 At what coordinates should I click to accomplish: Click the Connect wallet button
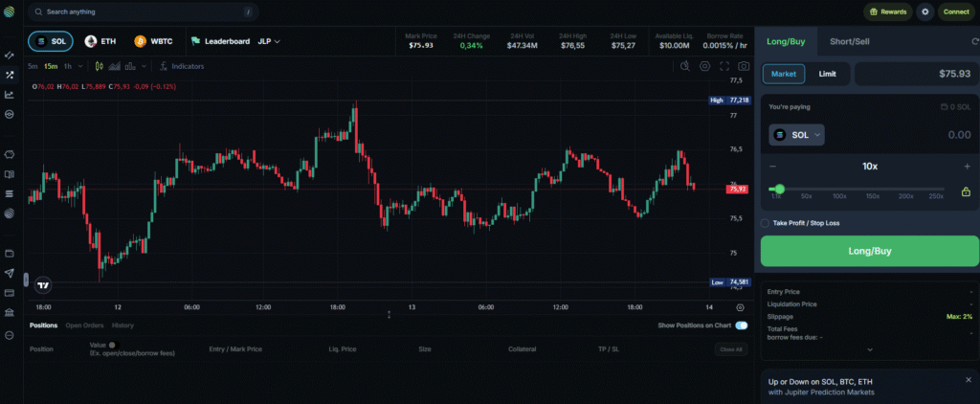point(956,11)
